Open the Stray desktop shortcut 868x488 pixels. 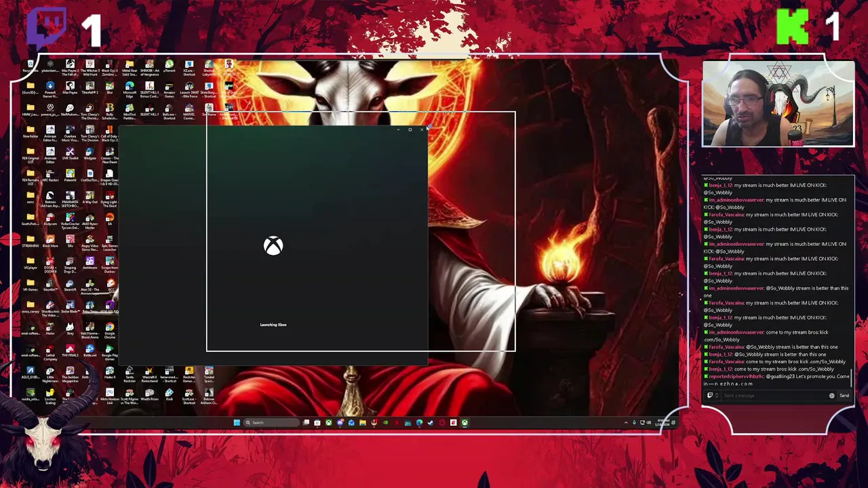tap(70, 329)
